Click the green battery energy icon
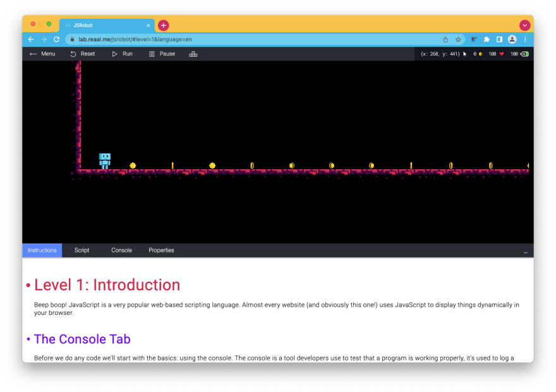Screen dimensions: 556x392 pyautogui.click(x=525, y=54)
